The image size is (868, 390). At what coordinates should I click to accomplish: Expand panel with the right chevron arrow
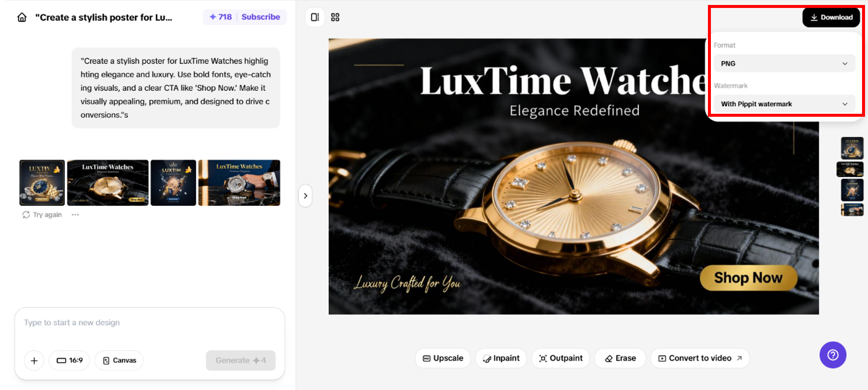(305, 196)
